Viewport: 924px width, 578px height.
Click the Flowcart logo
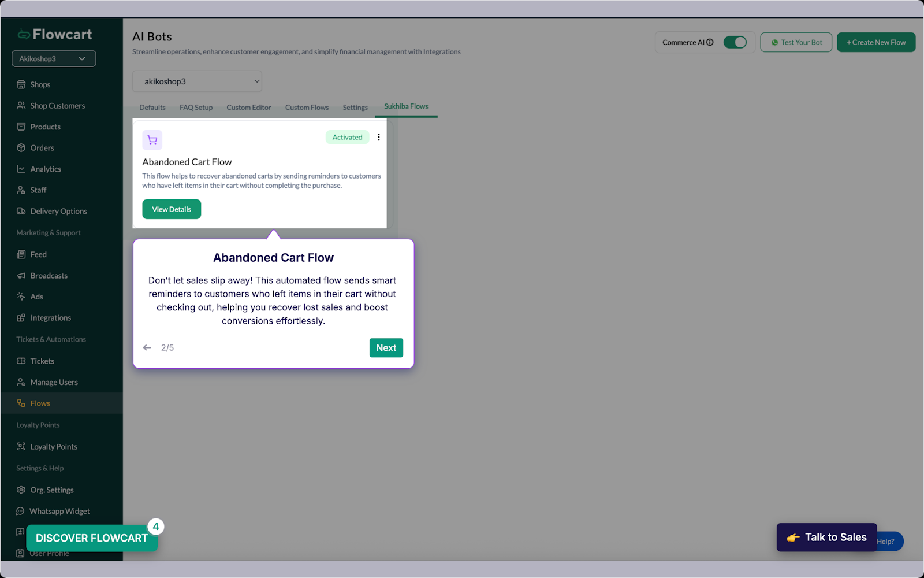(54, 34)
